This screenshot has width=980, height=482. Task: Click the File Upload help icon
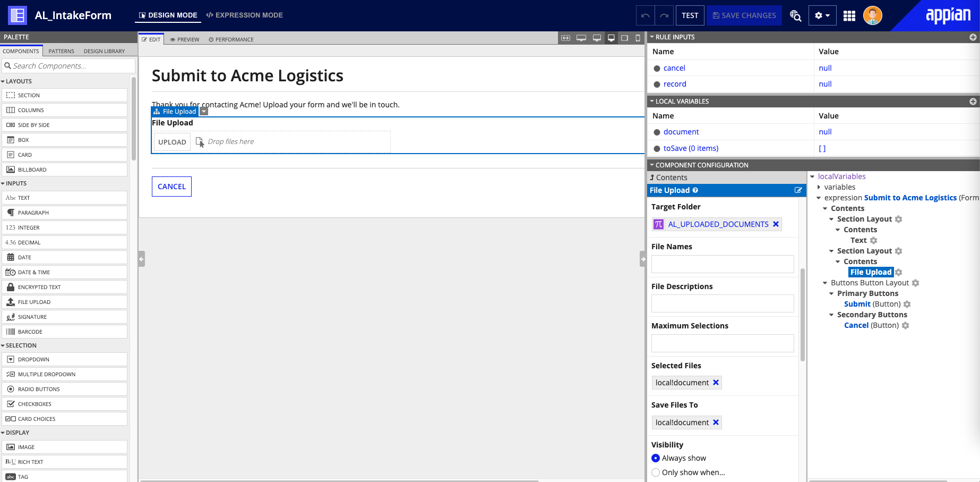coord(695,190)
